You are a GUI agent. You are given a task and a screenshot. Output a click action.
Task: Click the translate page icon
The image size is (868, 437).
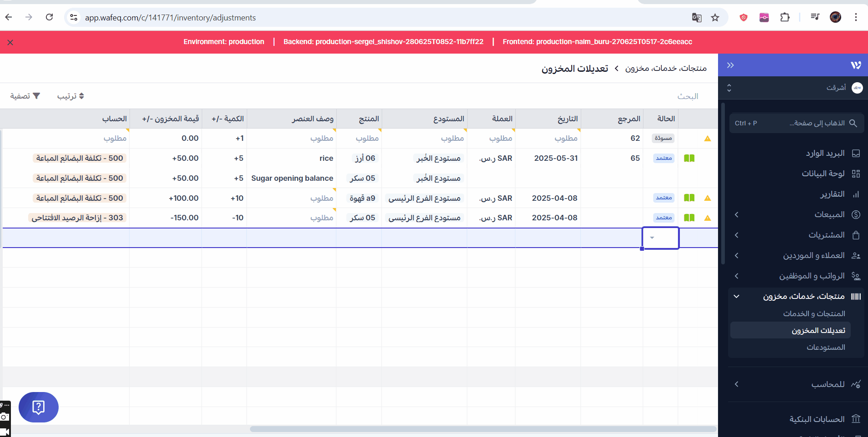click(696, 18)
